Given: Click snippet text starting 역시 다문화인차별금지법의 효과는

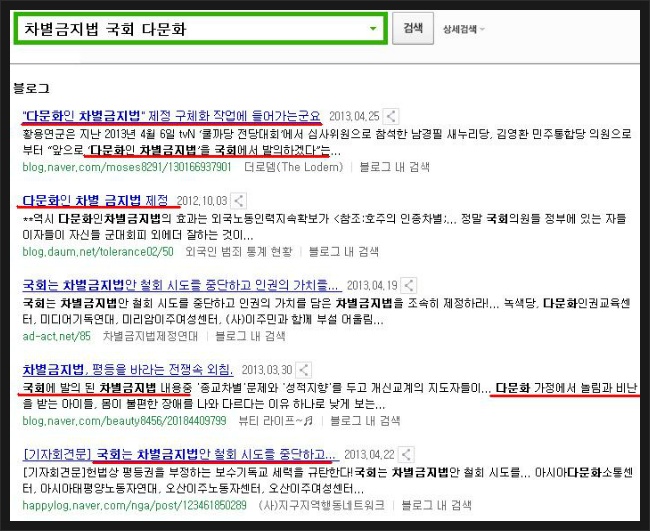Looking at the screenshot, I should [x=324, y=227].
